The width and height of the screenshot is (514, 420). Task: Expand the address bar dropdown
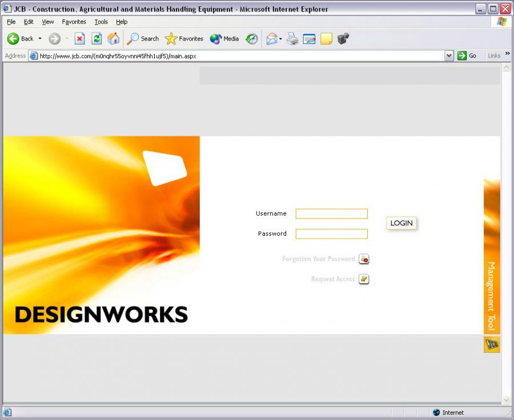point(449,56)
